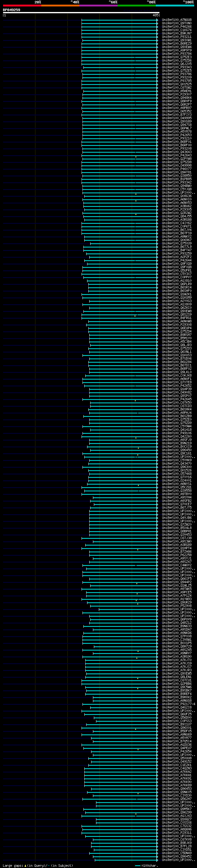Click hit label UniRef100_Q7XTE8
Viewport: 197px width, 868px height.
[177, 382]
